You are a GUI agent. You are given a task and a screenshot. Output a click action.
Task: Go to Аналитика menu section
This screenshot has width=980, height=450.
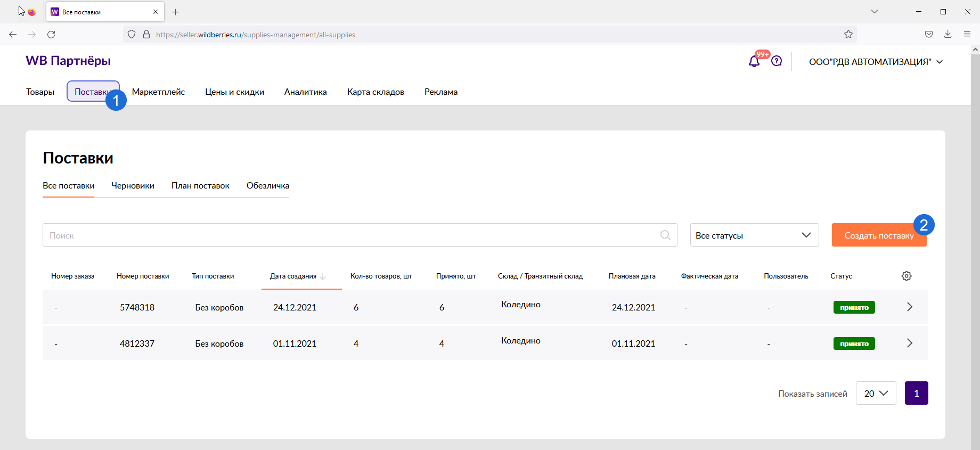[305, 92]
